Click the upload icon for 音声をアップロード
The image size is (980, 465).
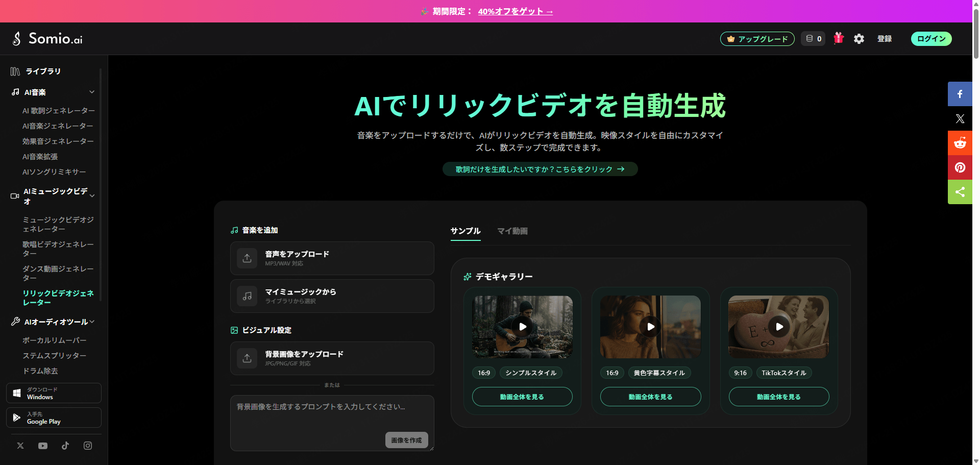pyautogui.click(x=247, y=258)
